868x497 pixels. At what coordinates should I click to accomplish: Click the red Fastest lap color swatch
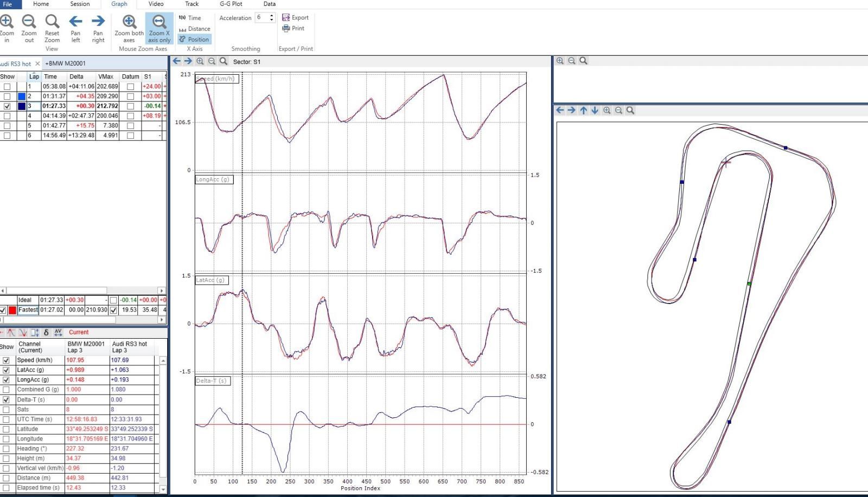point(12,310)
